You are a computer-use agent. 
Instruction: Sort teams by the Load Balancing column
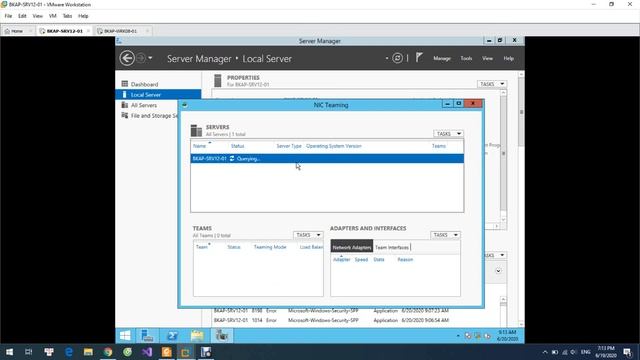pyautogui.click(x=311, y=247)
